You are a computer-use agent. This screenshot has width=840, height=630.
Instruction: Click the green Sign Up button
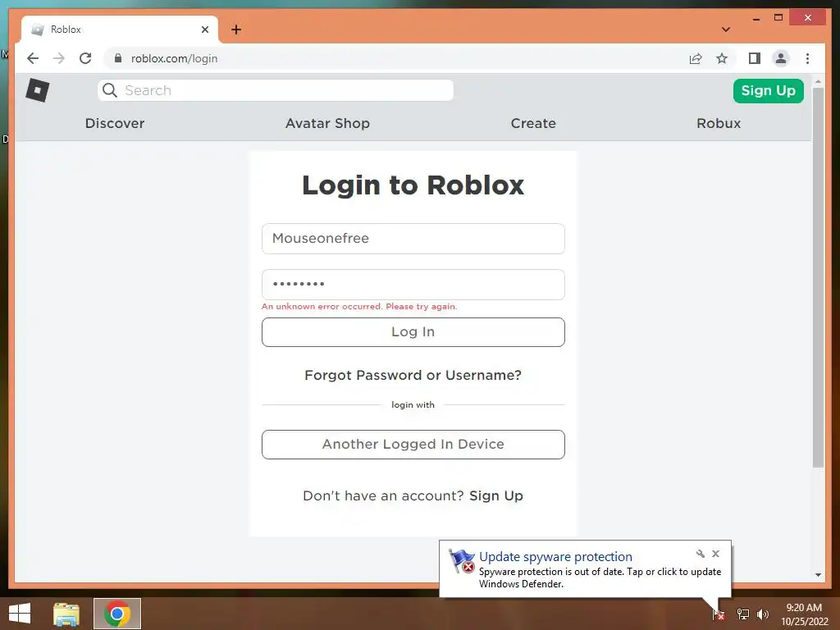pos(768,90)
